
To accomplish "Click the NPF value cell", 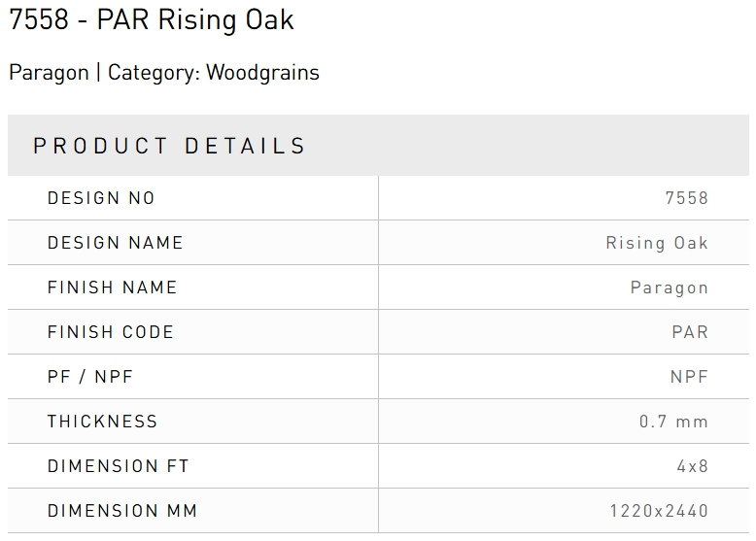I will (x=689, y=377).
